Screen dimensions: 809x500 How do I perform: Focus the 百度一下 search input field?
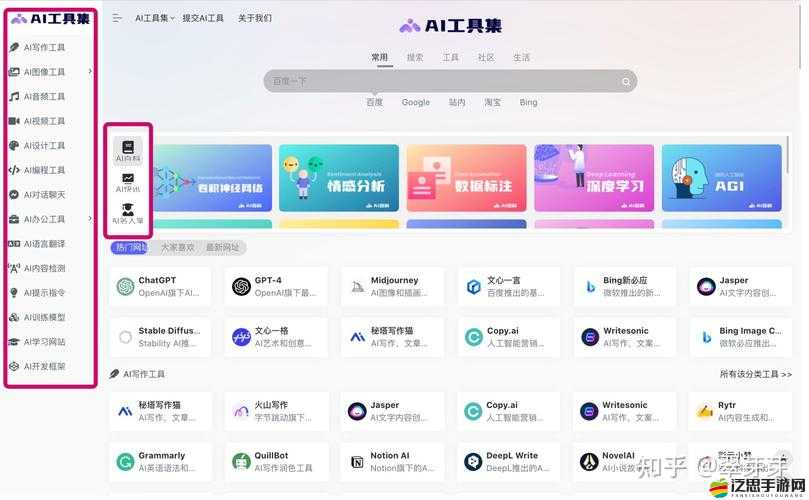[x=450, y=82]
